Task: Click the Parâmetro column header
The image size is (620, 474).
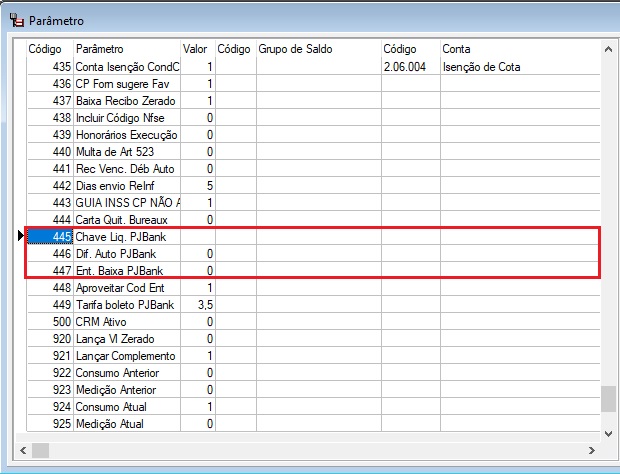Action: [x=127, y=49]
